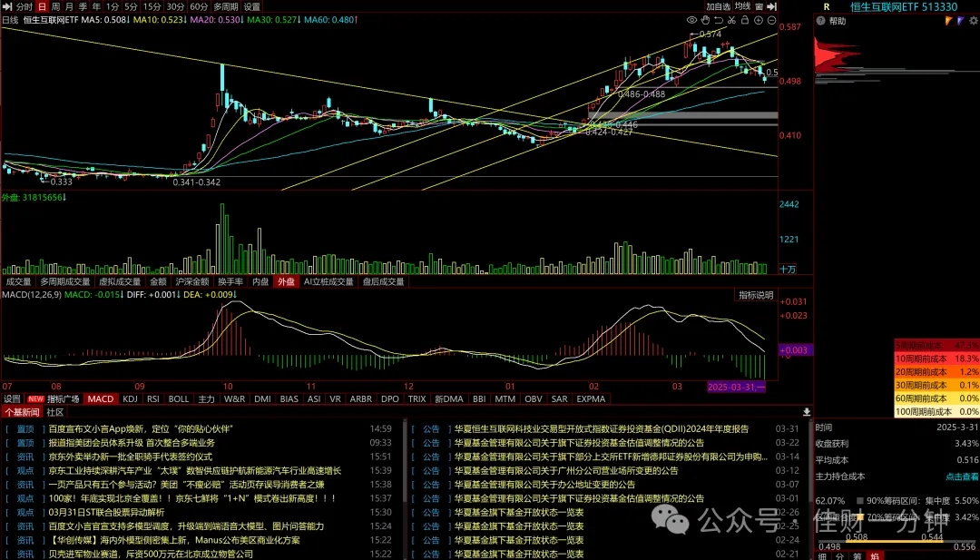Image resolution: width=980 pixels, height=560 pixels.
Task: Select the 日 daily period tab
Action: pyautogui.click(x=42, y=6)
